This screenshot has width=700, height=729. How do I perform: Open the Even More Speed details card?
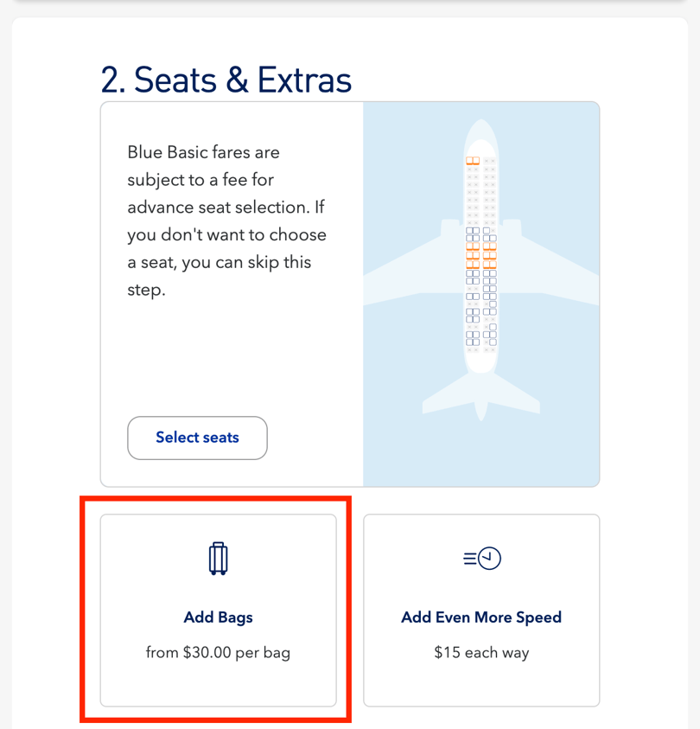pyautogui.click(x=481, y=610)
